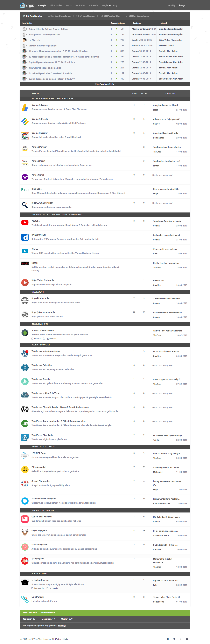Image resolution: width=210 pixels, height=644 pixels.
Task: Expand more content with Daha Fazla İçerik Göster
Action: point(105,84)
